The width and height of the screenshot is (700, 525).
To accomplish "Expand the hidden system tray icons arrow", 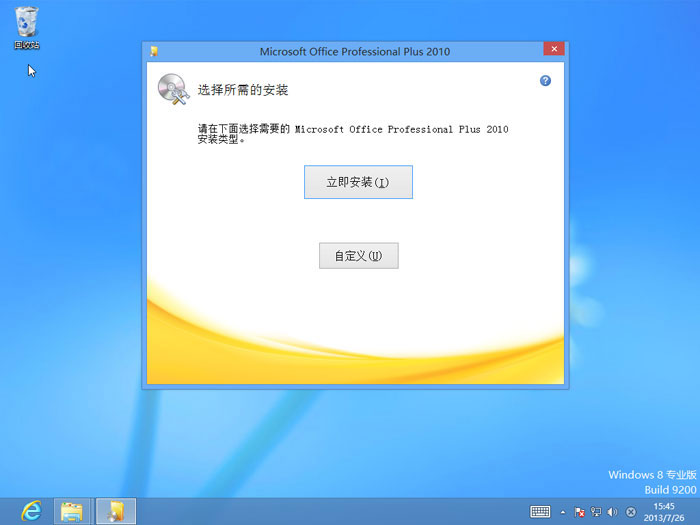I will pyautogui.click(x=562, y=512).
